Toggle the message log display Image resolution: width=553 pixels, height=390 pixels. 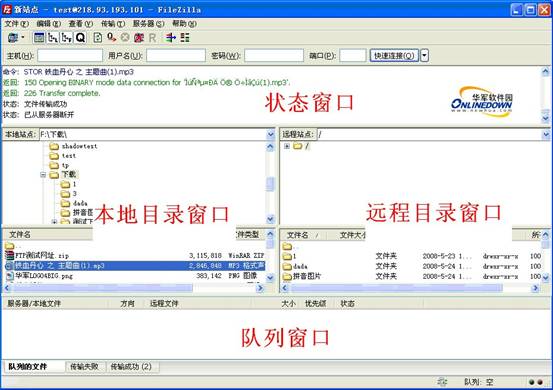[39, 37]
